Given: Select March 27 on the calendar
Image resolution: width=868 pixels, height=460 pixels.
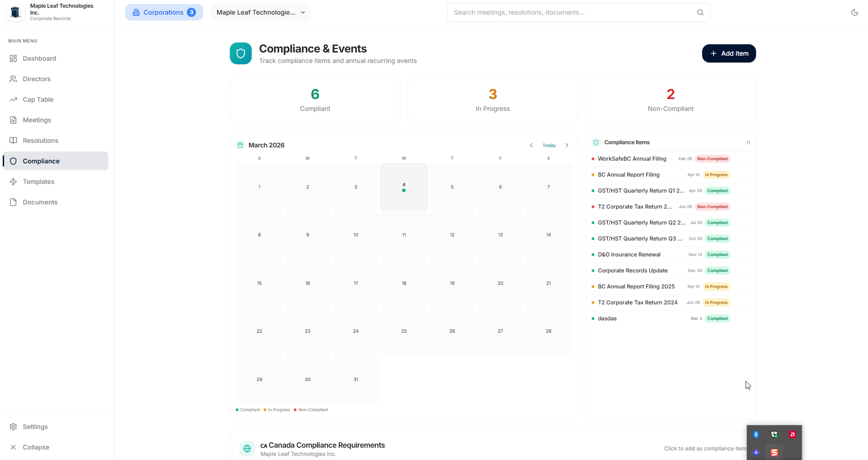Looking at the screenshot, I should pyautogui.click(x=500, y=331).
